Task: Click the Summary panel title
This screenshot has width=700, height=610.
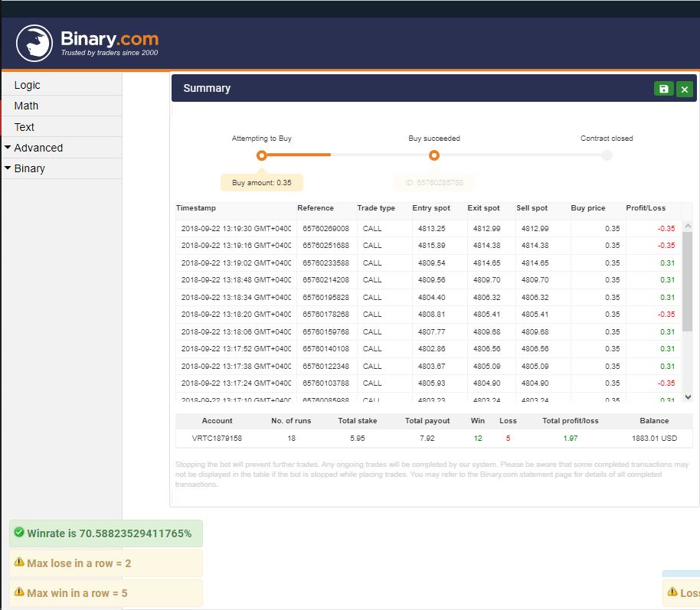Action: (207, 88)
